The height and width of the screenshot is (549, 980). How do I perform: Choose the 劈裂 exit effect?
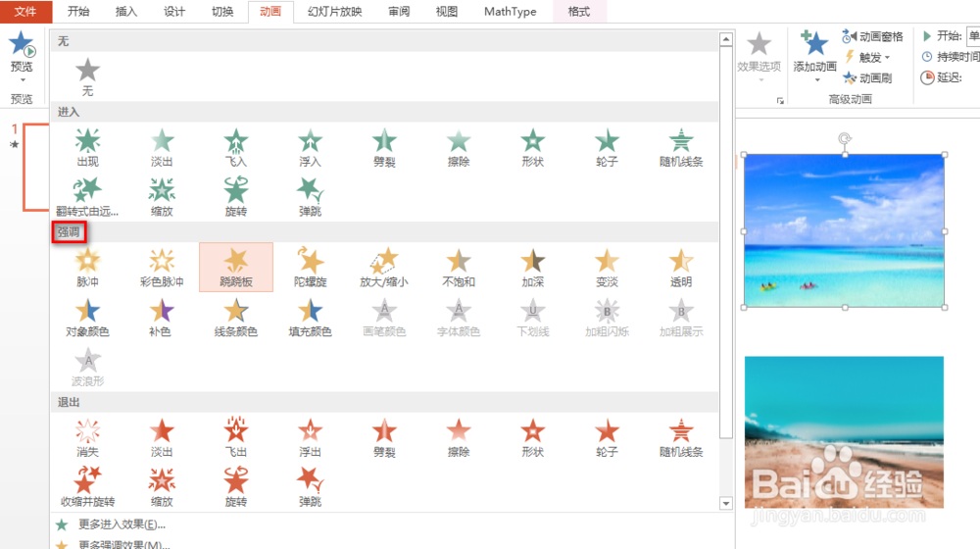click(x=384, y=437)
